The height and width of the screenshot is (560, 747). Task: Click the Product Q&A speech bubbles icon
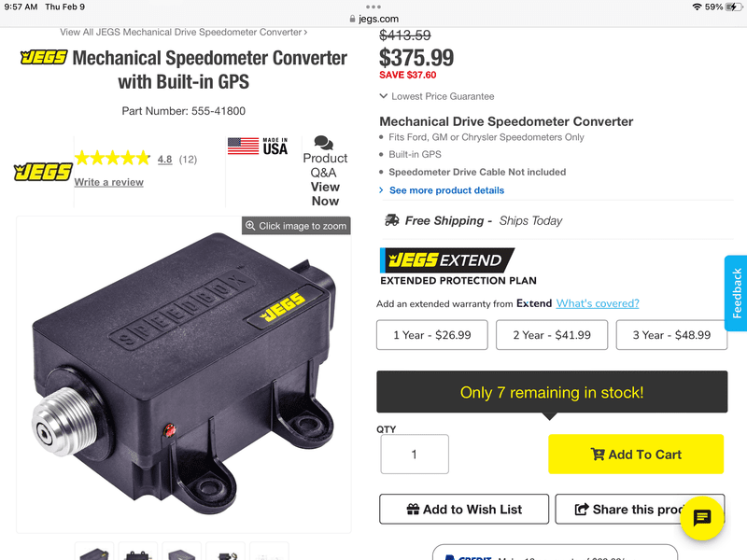point(324,143)
